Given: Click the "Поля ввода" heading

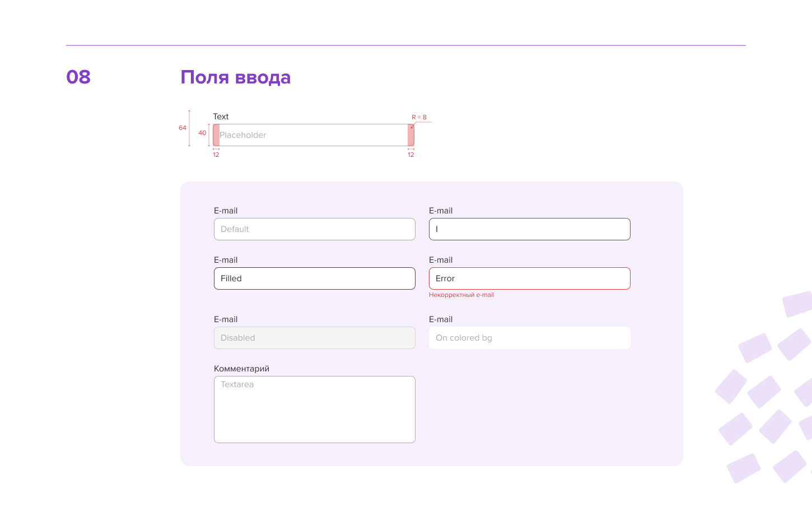Looking at the screenshot, I should coord(235,77).
